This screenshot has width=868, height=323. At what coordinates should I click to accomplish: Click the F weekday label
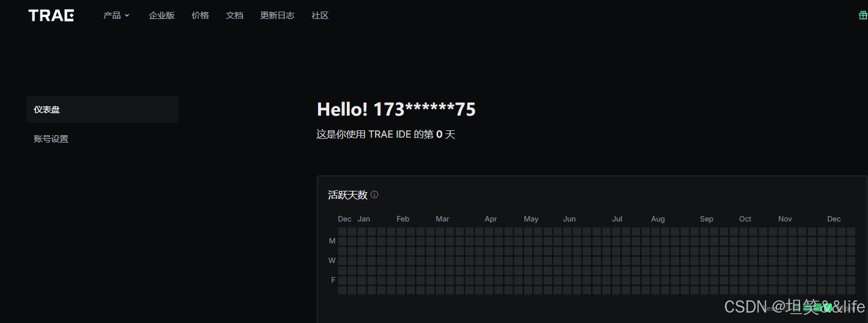coord(333,280)
